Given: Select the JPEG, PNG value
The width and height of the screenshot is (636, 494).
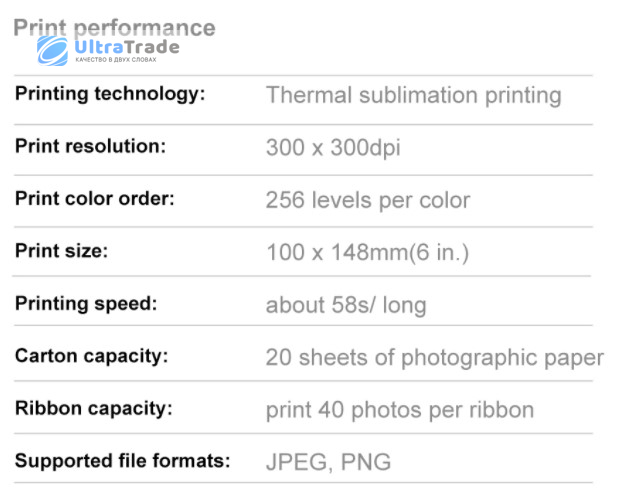Looking at the screenshot, I should [329, 462].
